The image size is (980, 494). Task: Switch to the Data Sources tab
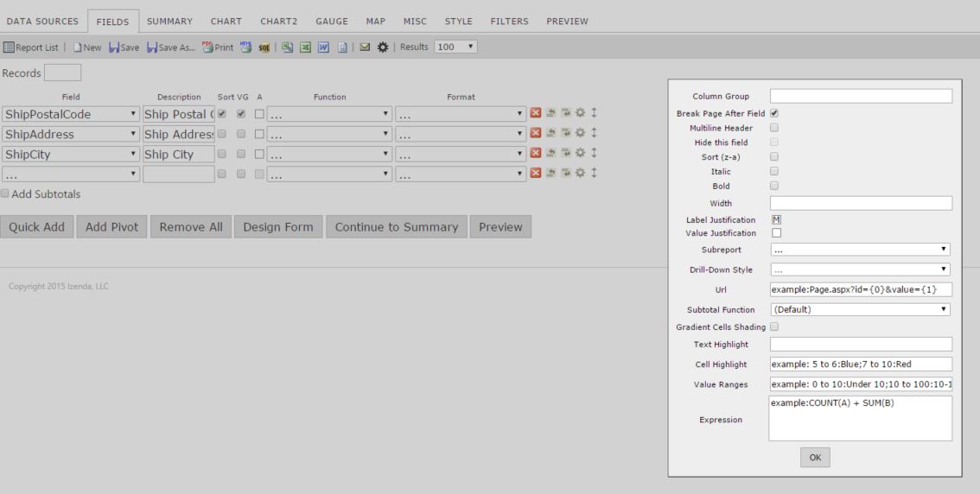tap(42, 22)
